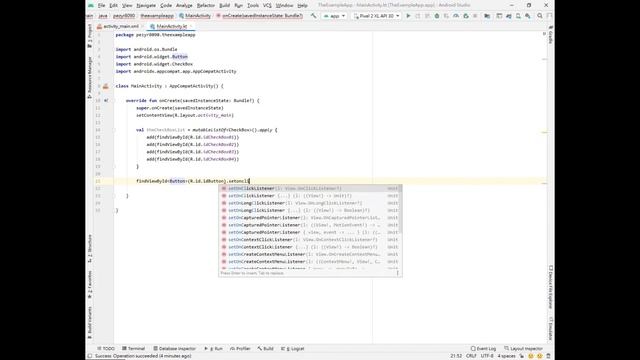Open the Project tool window
Image resolution: width=640 pixels, height=360 pixels.
(x=90, y=36)
